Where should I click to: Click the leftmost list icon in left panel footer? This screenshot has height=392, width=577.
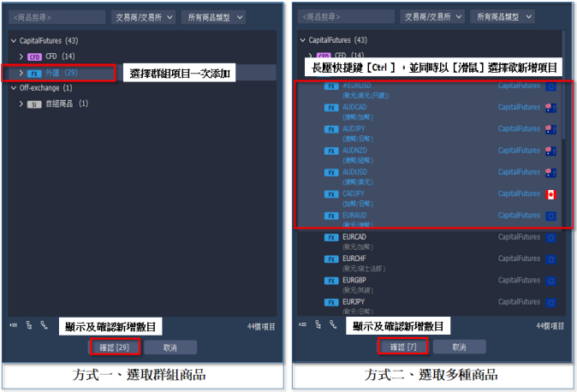click(x=13, y=325)
